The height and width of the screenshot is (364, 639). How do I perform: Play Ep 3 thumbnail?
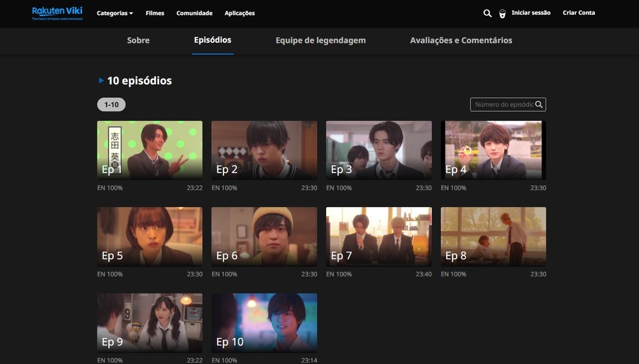tap(379, 151)
